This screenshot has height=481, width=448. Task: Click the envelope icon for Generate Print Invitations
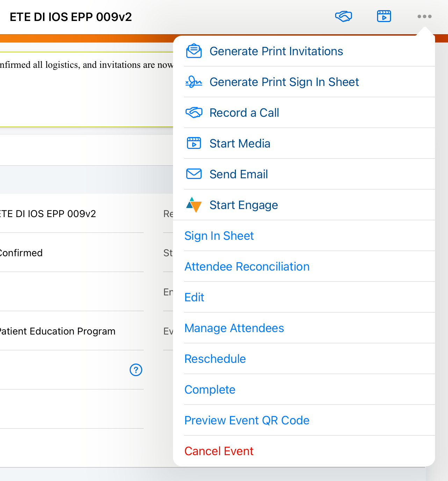pos(194,51)
